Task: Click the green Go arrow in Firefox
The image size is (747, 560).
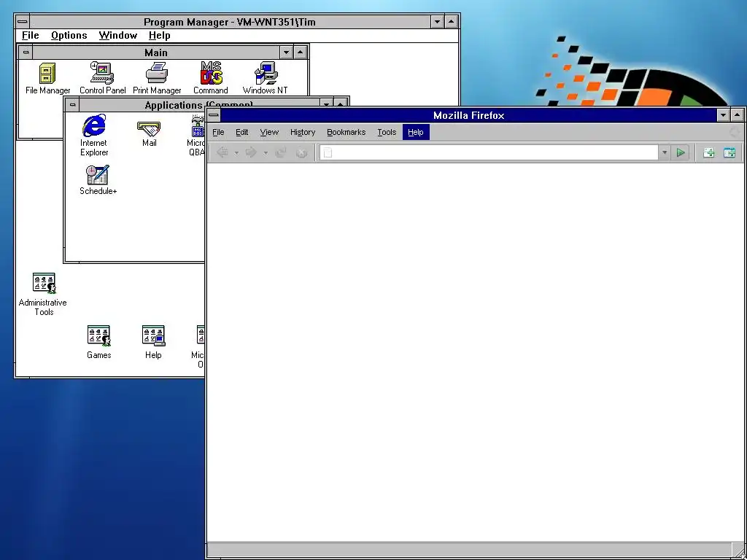Action: click(x=681, y=152)
